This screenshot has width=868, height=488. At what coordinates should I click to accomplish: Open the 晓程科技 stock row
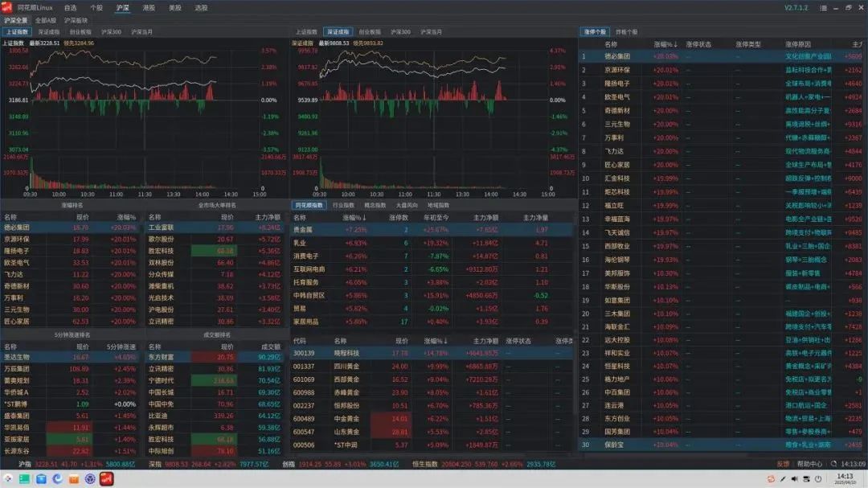tap(432, 353)
